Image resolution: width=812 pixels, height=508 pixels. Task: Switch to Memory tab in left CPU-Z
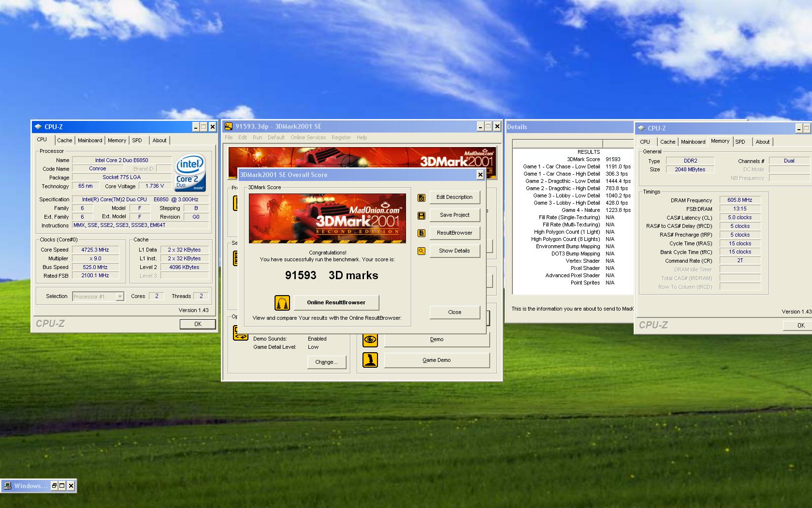(117, 140)
